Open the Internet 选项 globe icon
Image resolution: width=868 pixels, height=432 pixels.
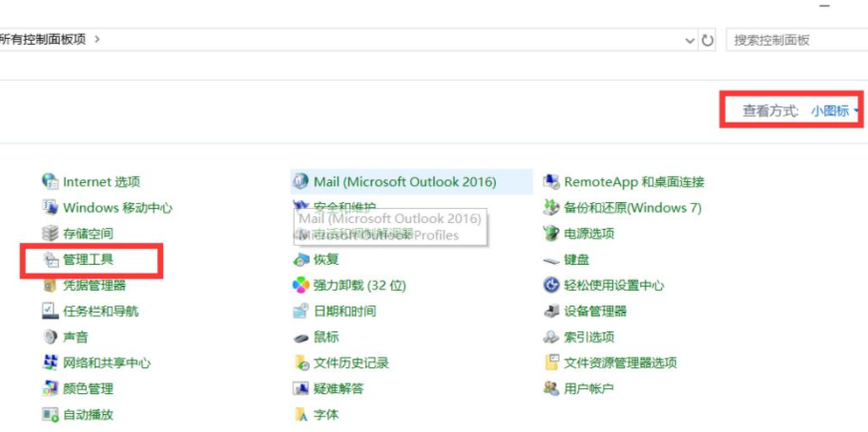click(x=50, y=181)
